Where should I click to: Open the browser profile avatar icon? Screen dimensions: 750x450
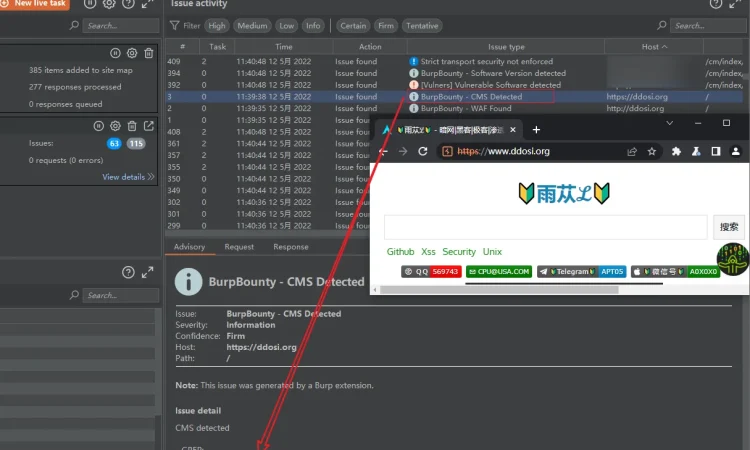(736, 151)
